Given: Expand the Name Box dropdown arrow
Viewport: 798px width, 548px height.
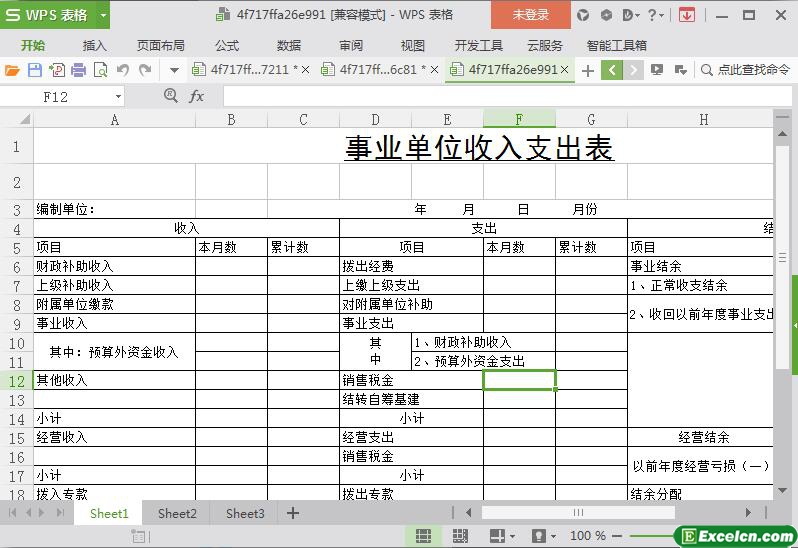Looking at the screenshot, I should coord(118,97).
